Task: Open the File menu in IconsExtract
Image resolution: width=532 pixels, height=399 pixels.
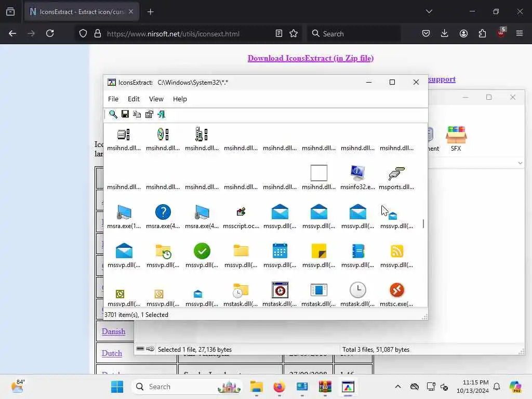Action: [x=113, y=99]
